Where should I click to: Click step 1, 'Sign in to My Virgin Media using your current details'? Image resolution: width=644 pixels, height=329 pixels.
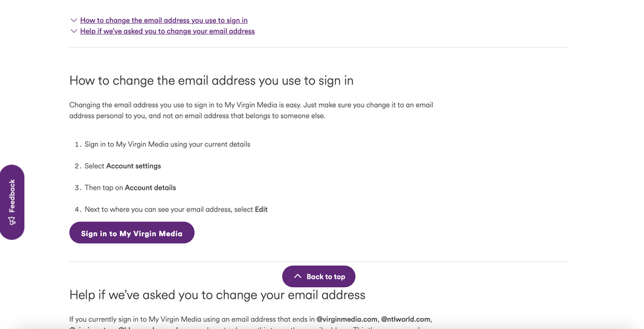pyautogui.click(x=168, y=145)
